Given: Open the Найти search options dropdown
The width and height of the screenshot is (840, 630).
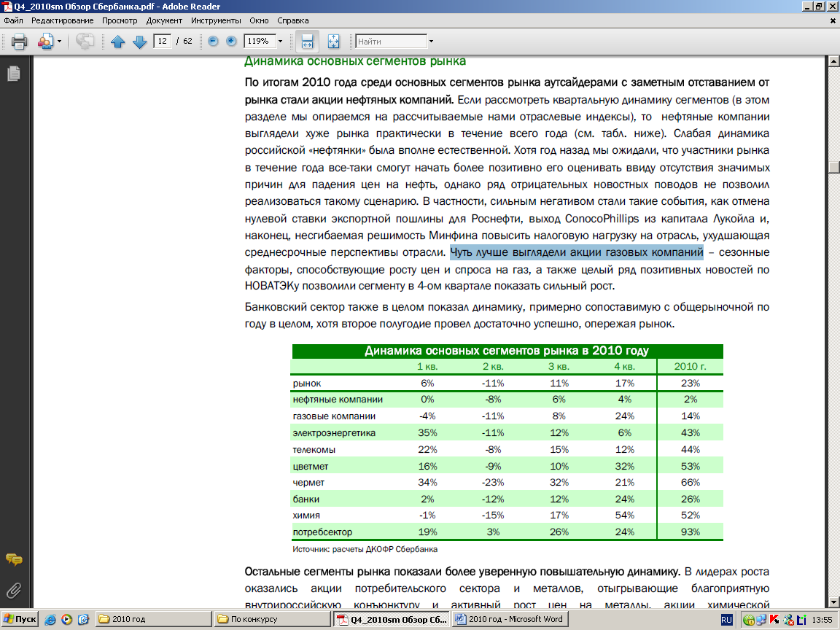Looking at the screenshot, I should tap(431, 42).
